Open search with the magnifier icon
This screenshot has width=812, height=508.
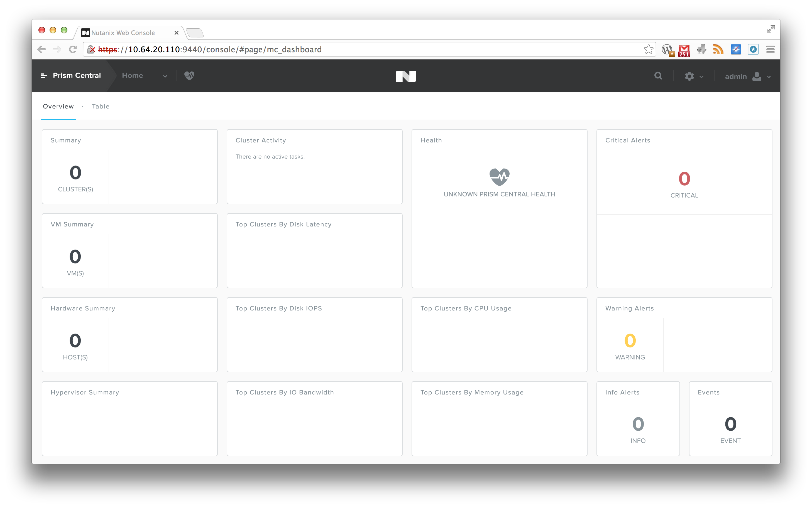658,76
